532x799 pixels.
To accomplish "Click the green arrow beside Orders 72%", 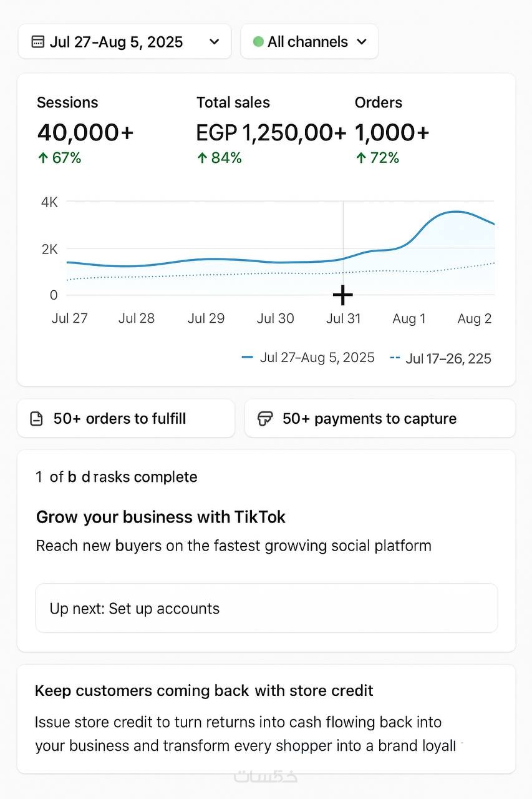I will click(x=360, y=159).
